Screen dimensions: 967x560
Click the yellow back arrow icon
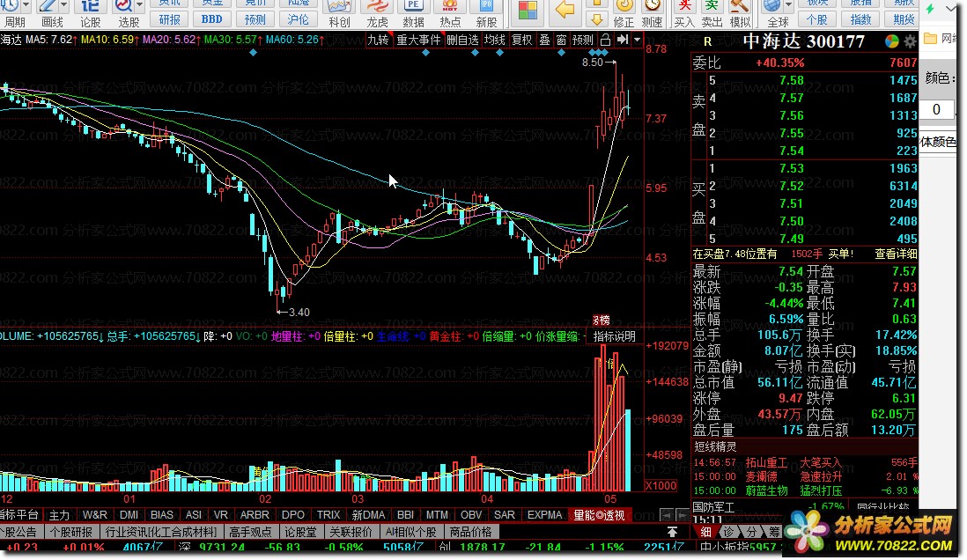click(565, 10)
